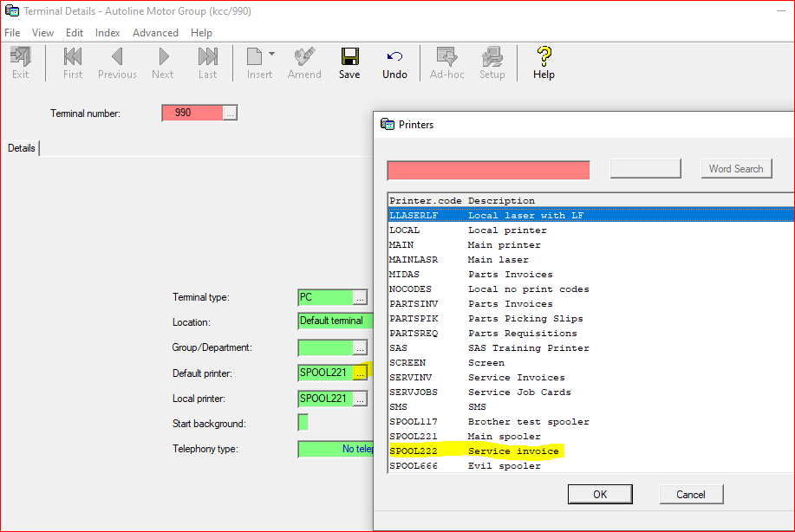Click the red printer search field
Image resolution: width=795 pixels, height=532 pixels.
coord(488,170)
